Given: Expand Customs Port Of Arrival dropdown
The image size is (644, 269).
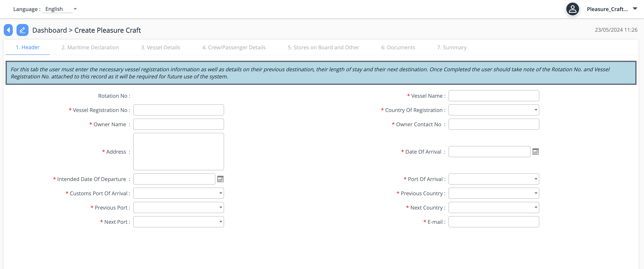Looking at the screenshot, I should point(178,193).
